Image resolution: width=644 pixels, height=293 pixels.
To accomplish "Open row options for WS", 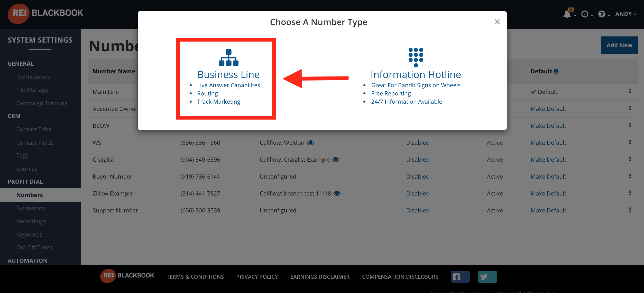I will [630, 142].
